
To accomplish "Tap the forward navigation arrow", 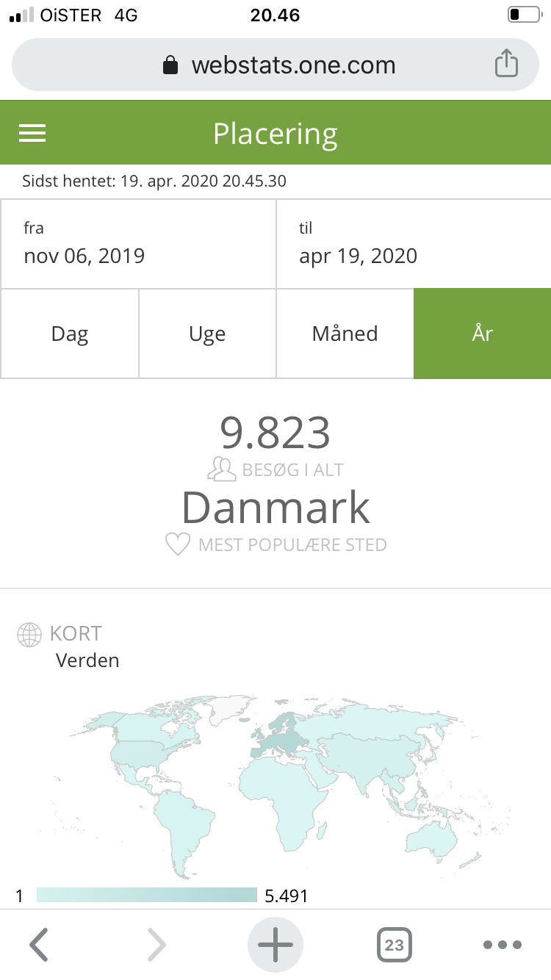I will (x=156, y=944).
